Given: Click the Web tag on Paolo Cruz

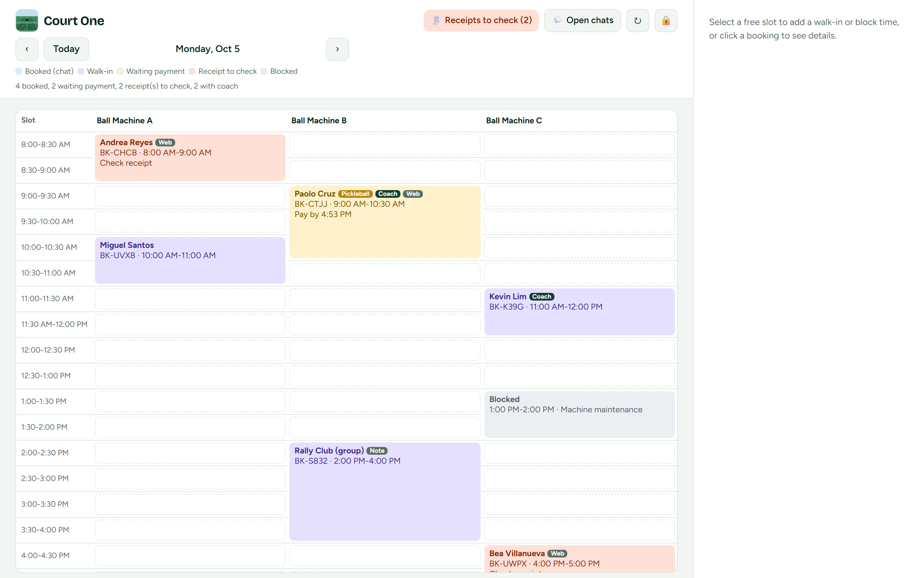Looking at the screenshot, I should [413, 194].
